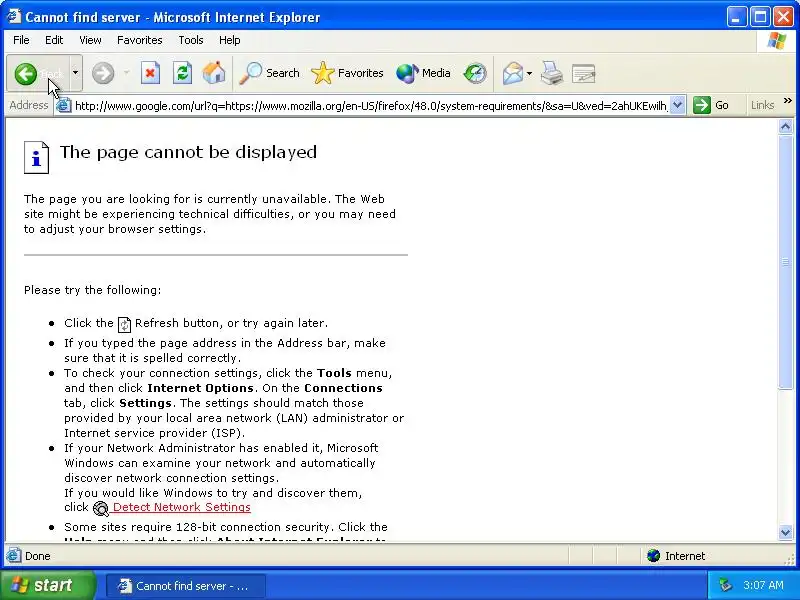Maximize the Internet Explorer window

pyautogui.click(x=760, y=17)
